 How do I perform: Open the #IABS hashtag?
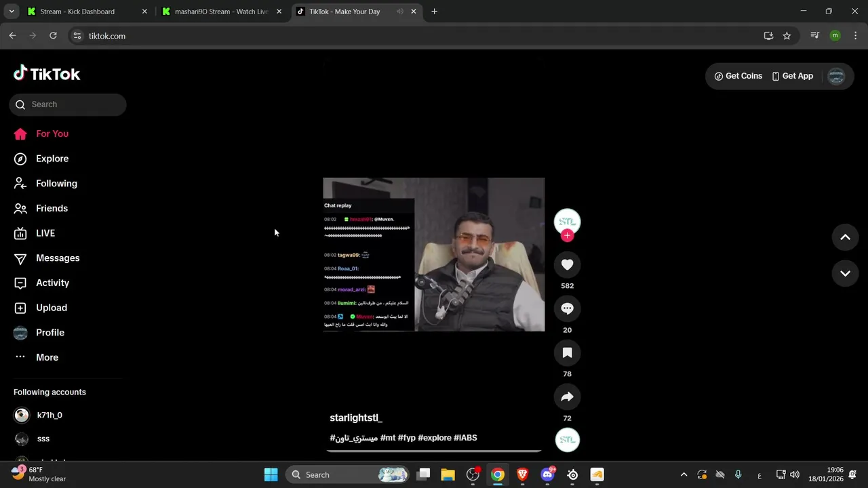(x=465, y=438)
